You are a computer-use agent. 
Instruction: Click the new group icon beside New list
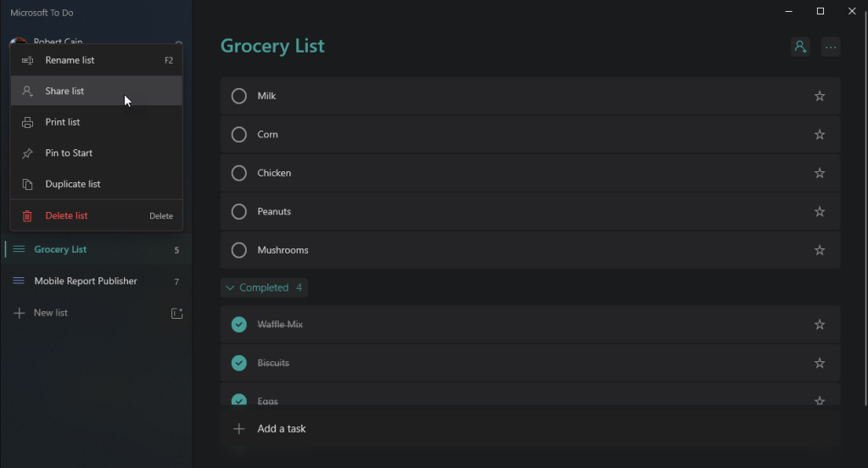pyautogui.click(x=176, y=313)
